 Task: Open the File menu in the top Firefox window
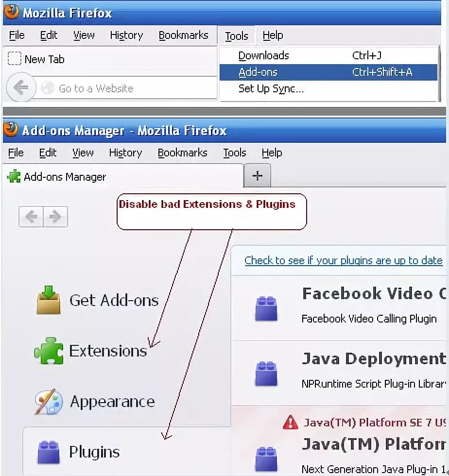(17, 35)
